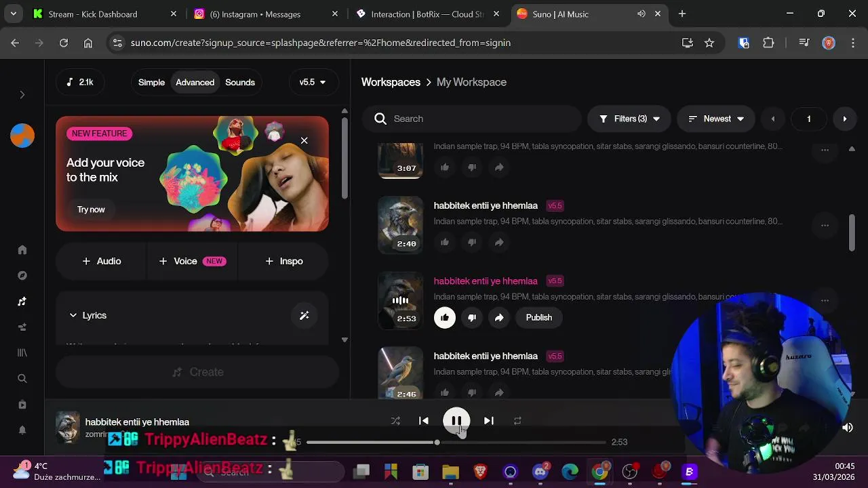Click the create panel scrollbar thumb
This screenshot has width=868, height=488.
click(344, 157)
